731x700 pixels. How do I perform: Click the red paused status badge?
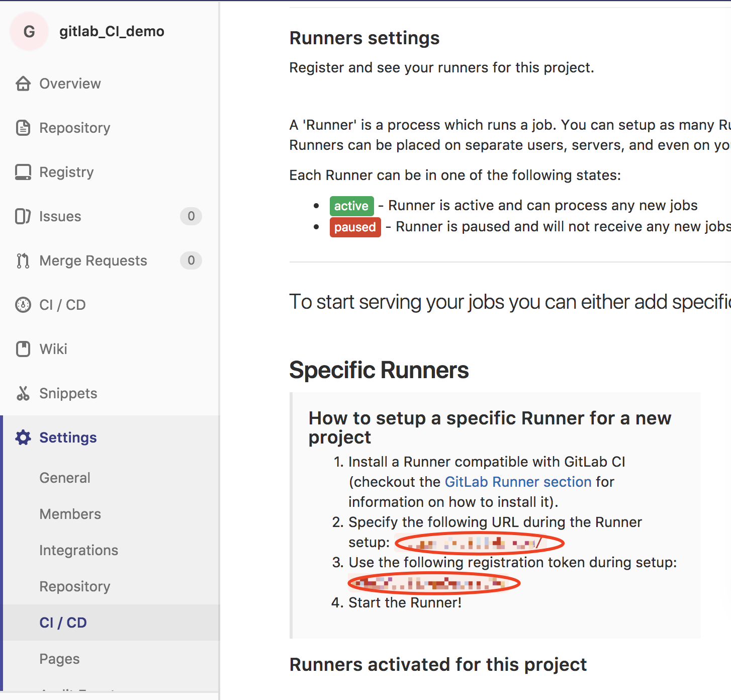pos(355,227)
